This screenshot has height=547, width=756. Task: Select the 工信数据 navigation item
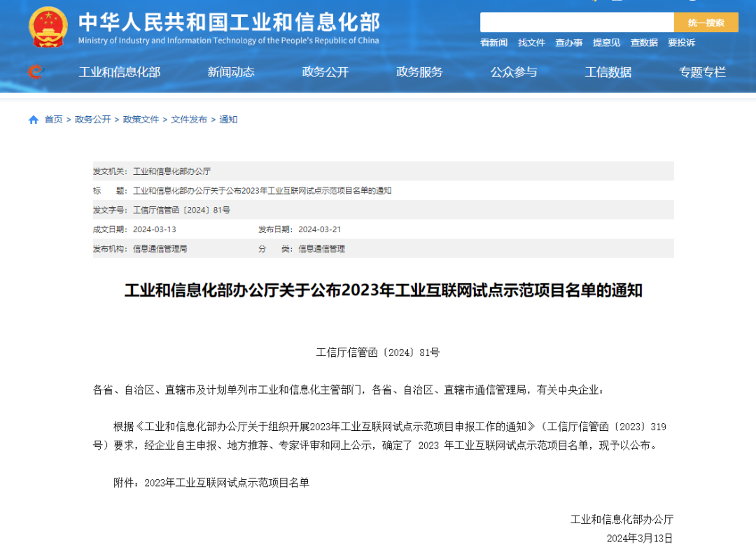pyautogui.click(x=608, y=72)
